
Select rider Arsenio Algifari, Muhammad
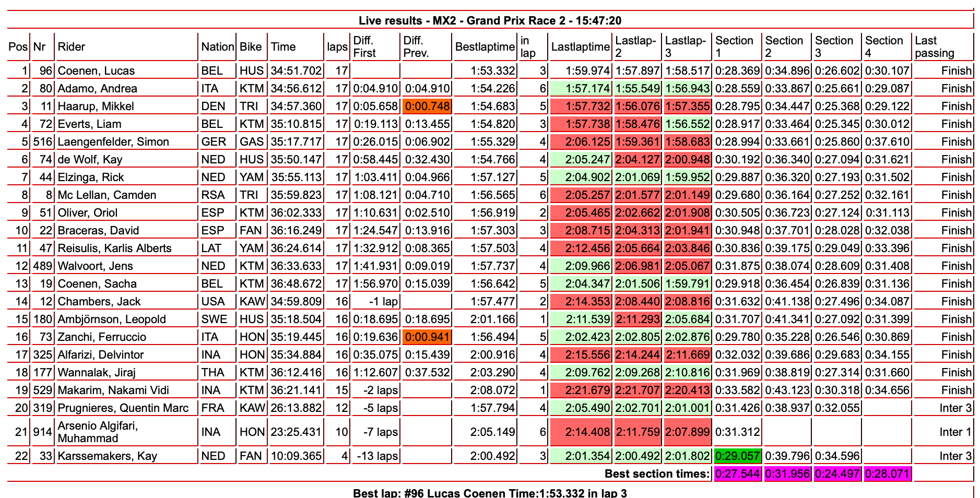pyautogui.click(x=98, y=432)
